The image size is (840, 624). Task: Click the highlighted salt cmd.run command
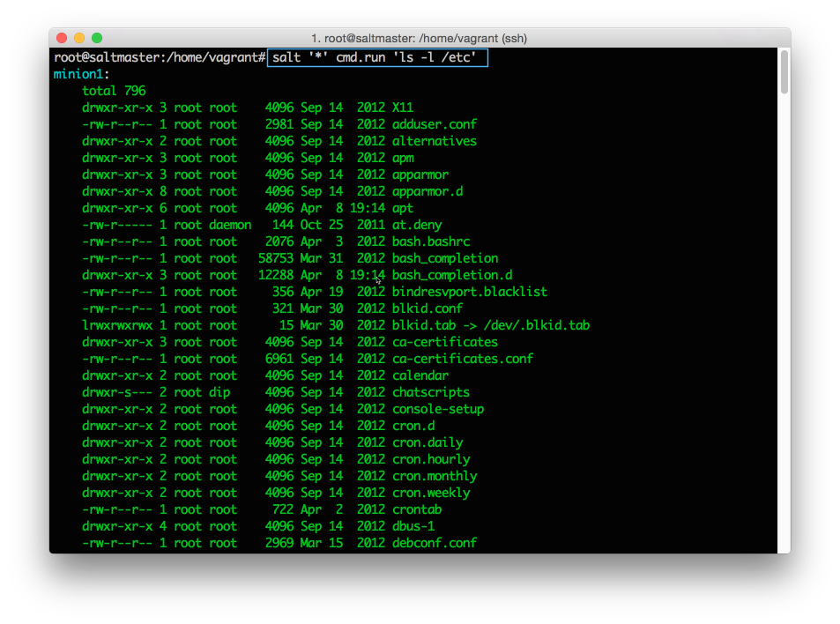pos(376,57)
